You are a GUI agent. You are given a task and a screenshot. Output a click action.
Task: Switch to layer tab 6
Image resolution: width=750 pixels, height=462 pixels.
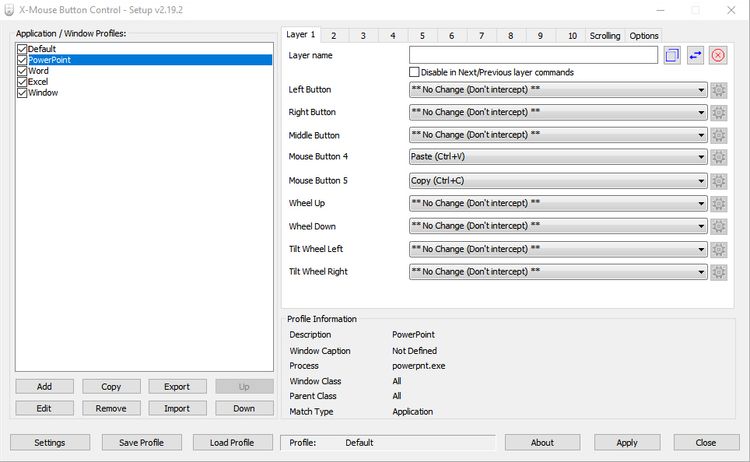tap(452, 36)
